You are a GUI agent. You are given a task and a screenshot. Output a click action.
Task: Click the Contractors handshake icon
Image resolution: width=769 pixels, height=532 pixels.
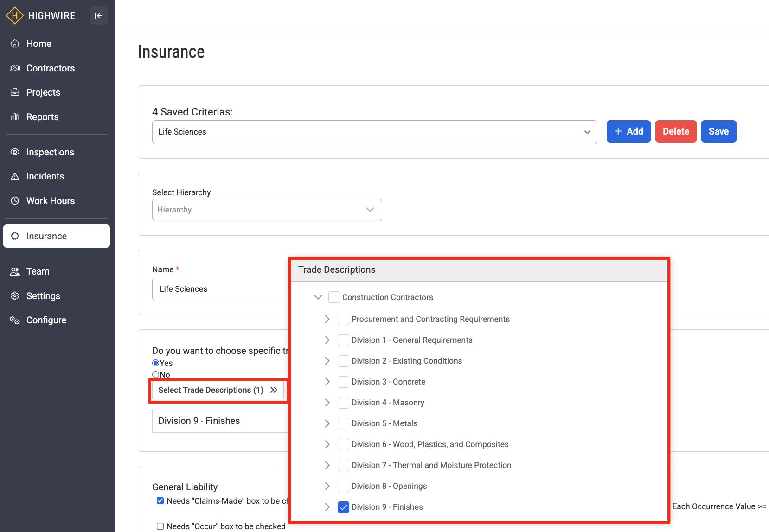click(x=15, y=68)
